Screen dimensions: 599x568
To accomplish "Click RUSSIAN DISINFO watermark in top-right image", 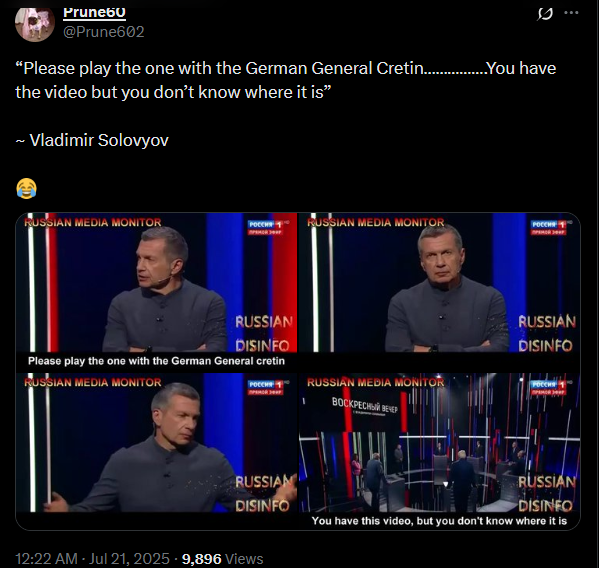I will click(547, 333).
